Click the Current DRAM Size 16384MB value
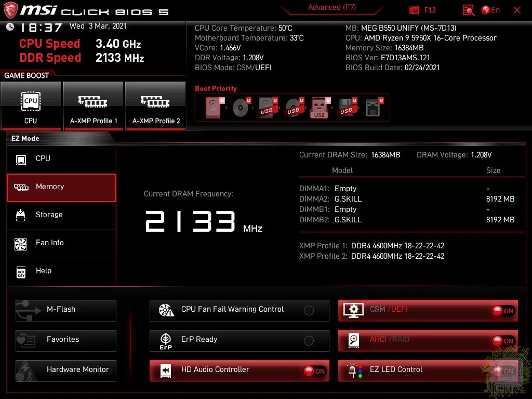This screenshot has width=532, height=399. pos(386,155)
